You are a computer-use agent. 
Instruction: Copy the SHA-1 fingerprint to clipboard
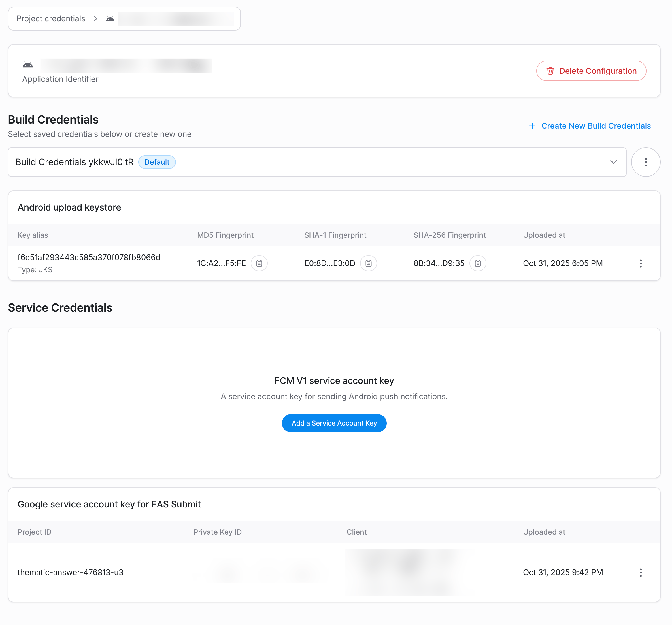[x=369, y=263]
